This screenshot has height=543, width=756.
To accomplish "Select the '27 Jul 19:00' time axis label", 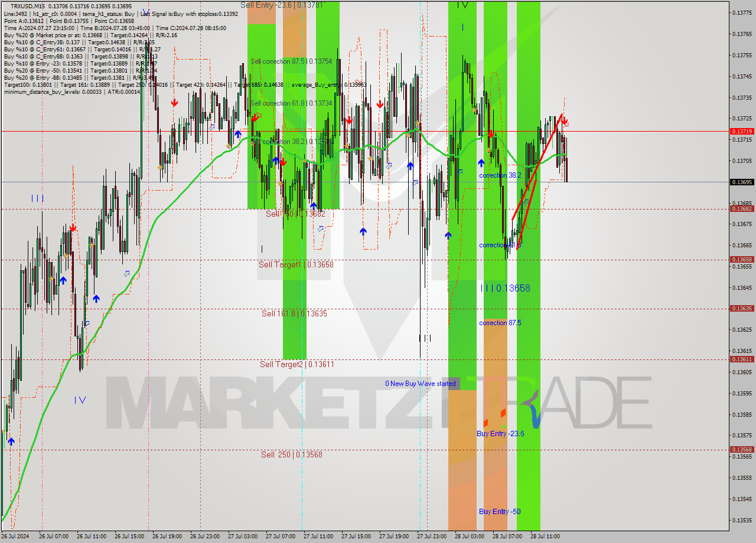I will click(394, 537).
